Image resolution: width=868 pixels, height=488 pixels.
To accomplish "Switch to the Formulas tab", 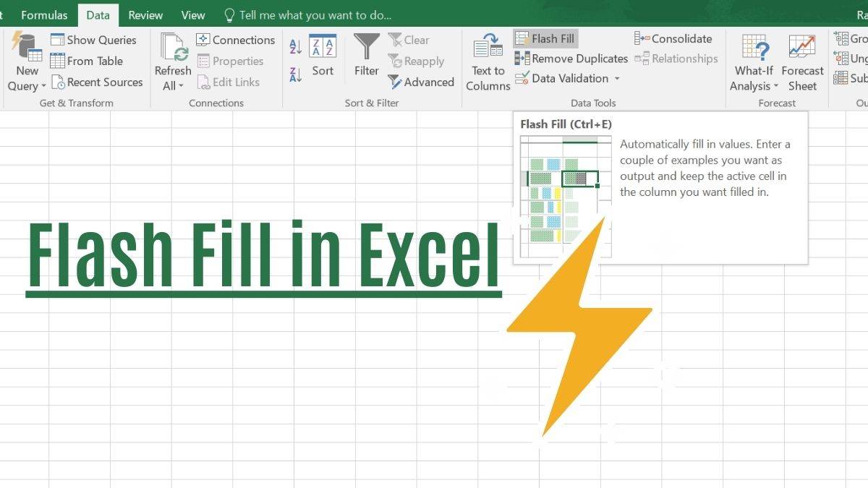I will (x=44, y=14).
